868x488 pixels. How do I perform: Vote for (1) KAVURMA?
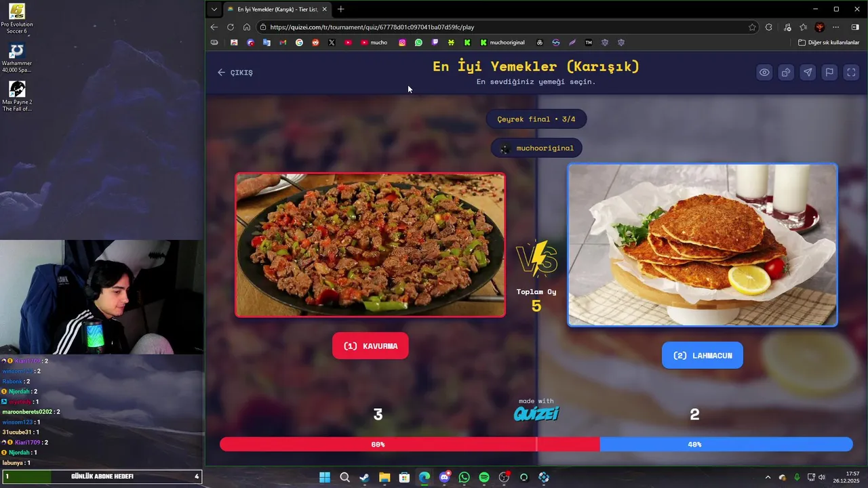tap(370, 346)
